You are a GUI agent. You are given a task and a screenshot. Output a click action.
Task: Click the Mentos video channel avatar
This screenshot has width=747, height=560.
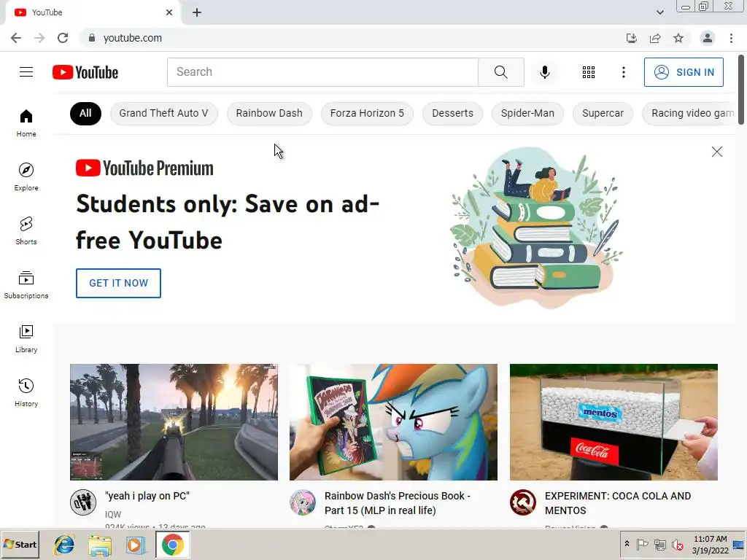coord(522,502)
